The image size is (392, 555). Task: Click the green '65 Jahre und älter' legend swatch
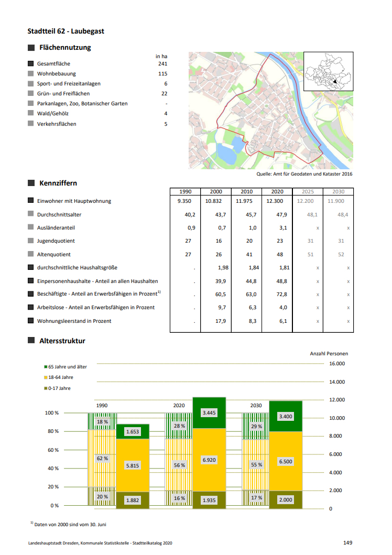pos(46,367)
